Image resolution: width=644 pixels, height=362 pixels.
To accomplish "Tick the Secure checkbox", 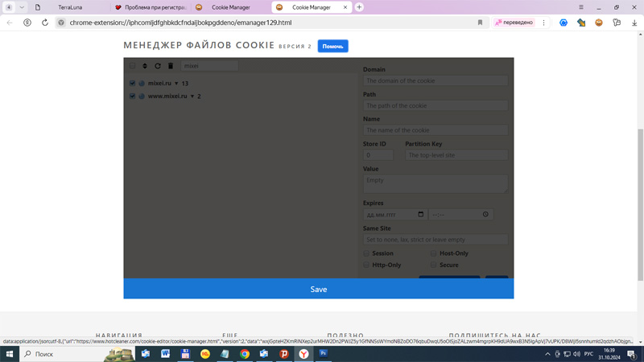I will (x=434, y=265).
